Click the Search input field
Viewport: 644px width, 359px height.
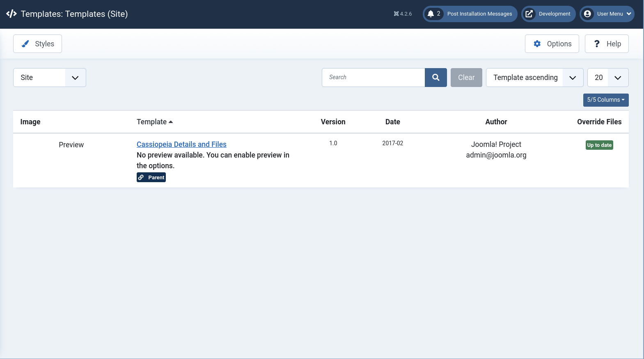pos(373,78)
